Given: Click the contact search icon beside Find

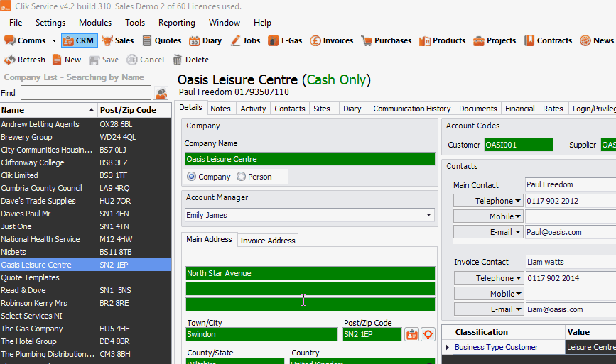Looking at the screenshot, I should tap(161, 93).
